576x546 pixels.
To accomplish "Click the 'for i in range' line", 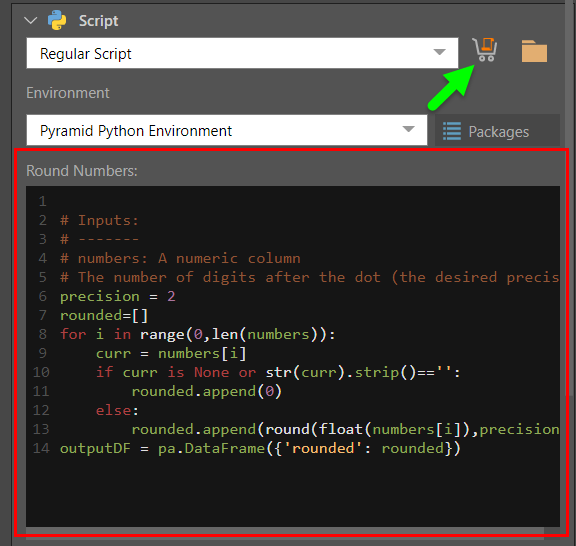I will coord(198,335).
